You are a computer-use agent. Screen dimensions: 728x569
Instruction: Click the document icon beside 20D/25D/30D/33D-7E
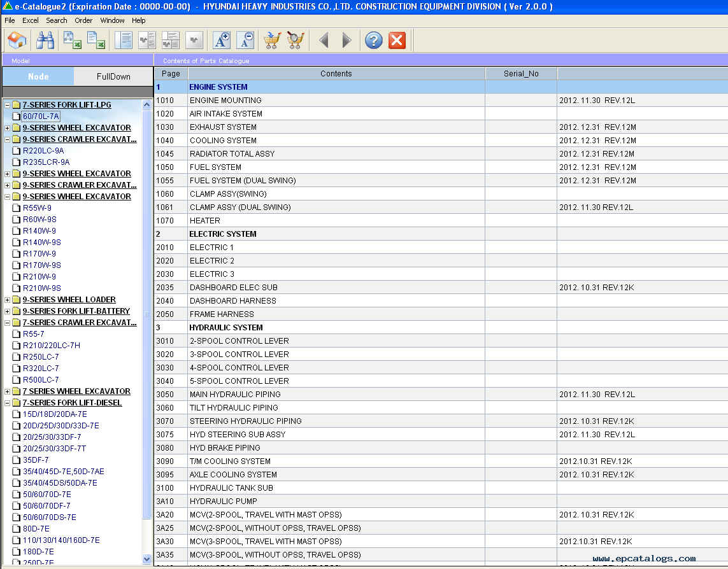coord(17,426)
